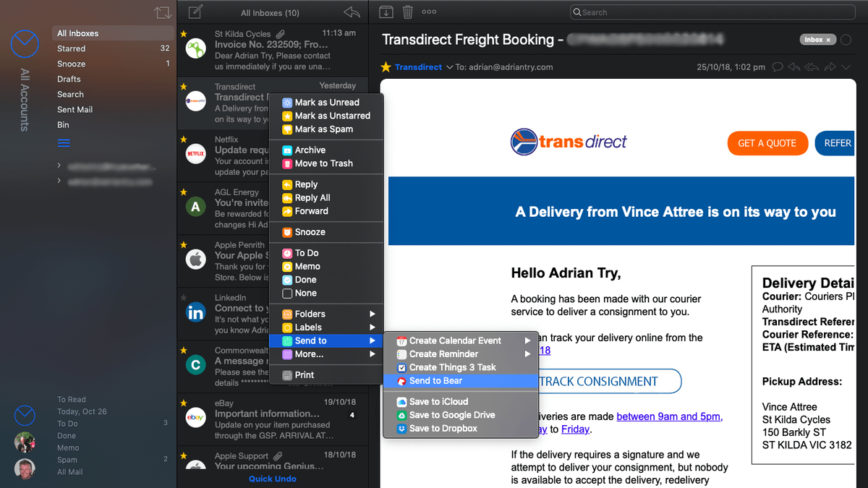Select None in the context menu
The width and height of the screenshot is (868, 488).
click(x=305, y=294)
